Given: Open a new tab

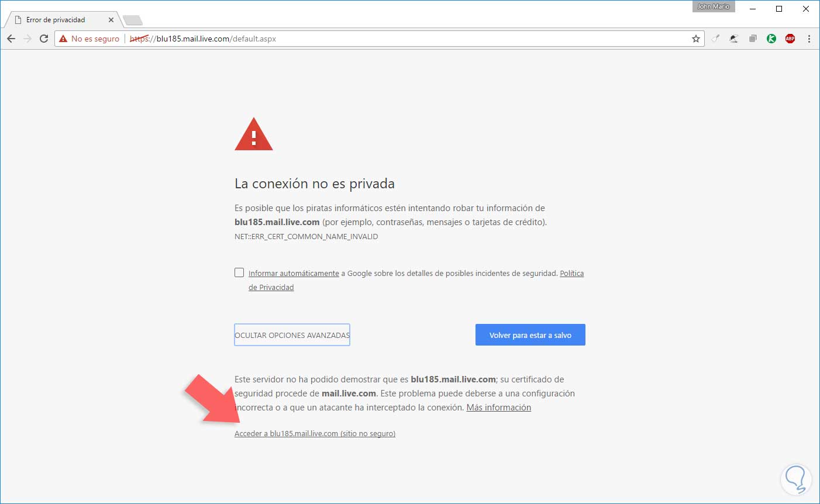Looking at the screenshot, I should pyautogui.click(x=133, y=20).
